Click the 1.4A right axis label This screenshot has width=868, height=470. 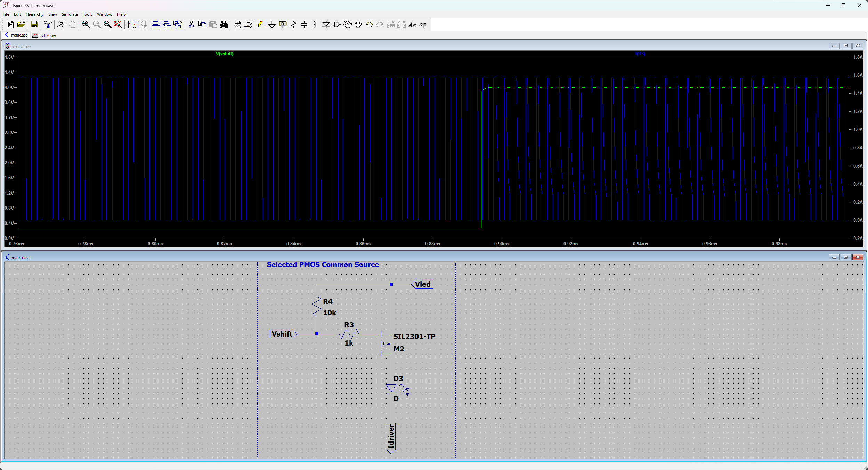(858, 93)
